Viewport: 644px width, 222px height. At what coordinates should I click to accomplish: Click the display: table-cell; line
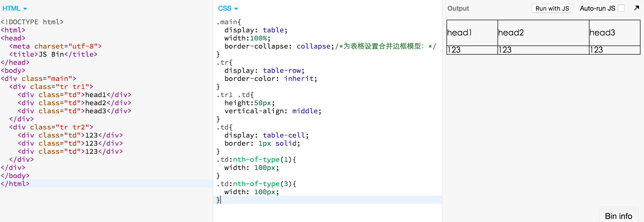coord(266,135)
